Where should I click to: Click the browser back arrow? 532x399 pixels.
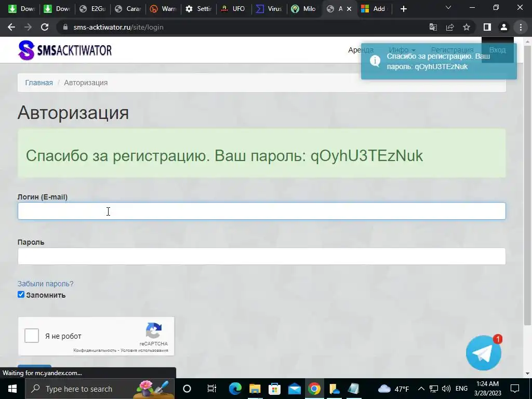point(11,27)
